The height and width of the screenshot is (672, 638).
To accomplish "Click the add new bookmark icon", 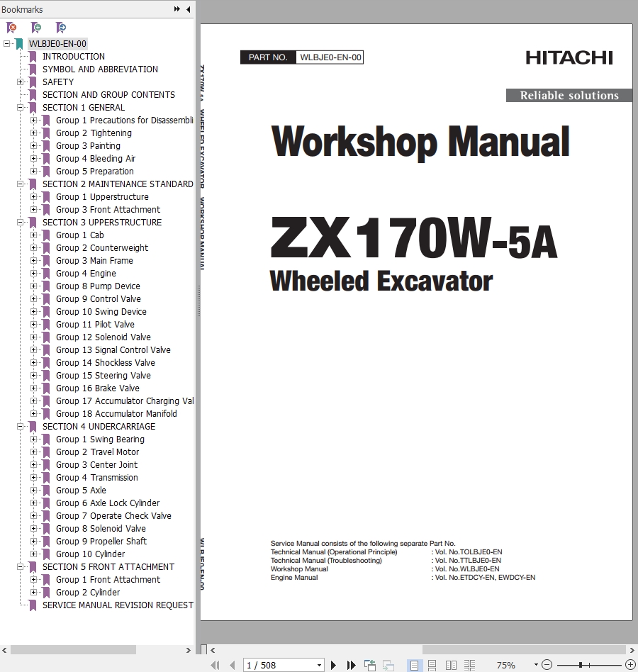I will [36, 28].
